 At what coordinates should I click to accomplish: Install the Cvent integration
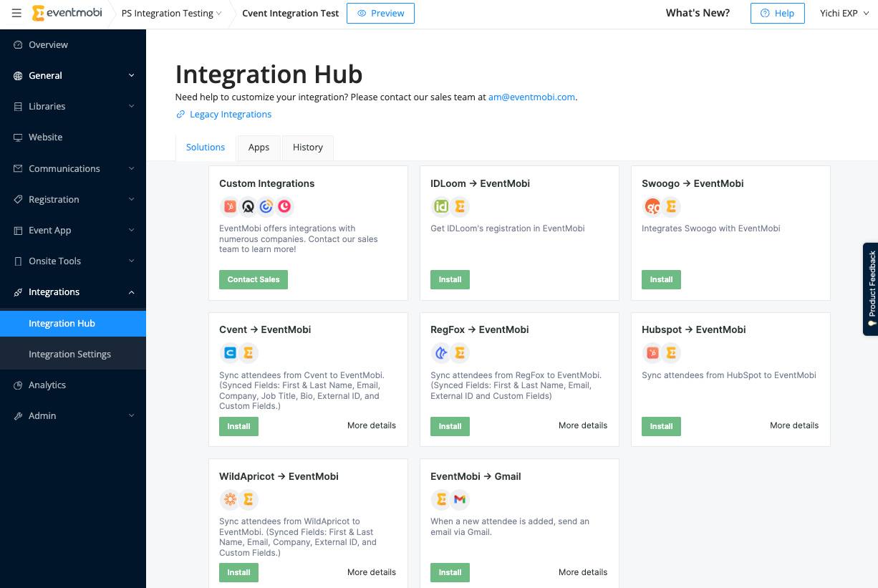[x=238, y=426]
